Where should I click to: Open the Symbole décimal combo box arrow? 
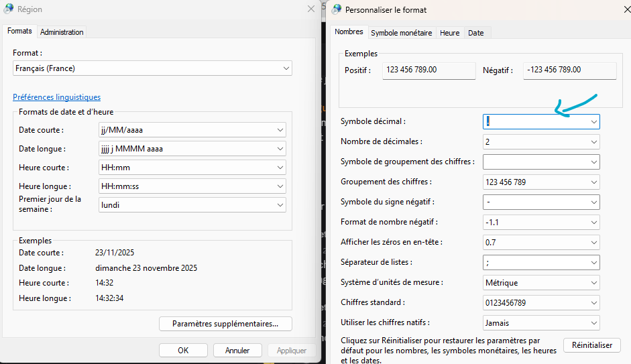593,122
